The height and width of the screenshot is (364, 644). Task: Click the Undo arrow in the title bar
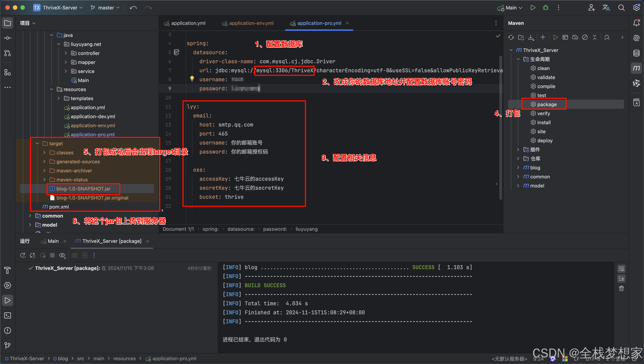(x=133, y=8)
